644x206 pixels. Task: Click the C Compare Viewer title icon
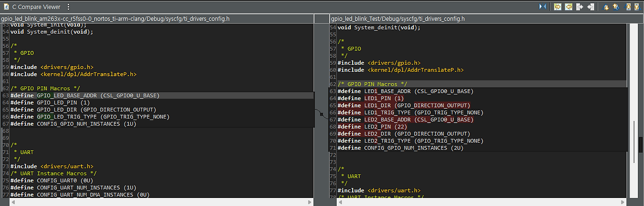tap(6, 7)
